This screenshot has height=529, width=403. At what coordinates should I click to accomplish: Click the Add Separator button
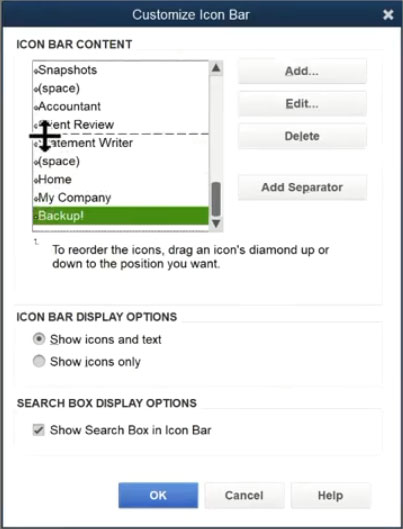[x=302, y=187]
